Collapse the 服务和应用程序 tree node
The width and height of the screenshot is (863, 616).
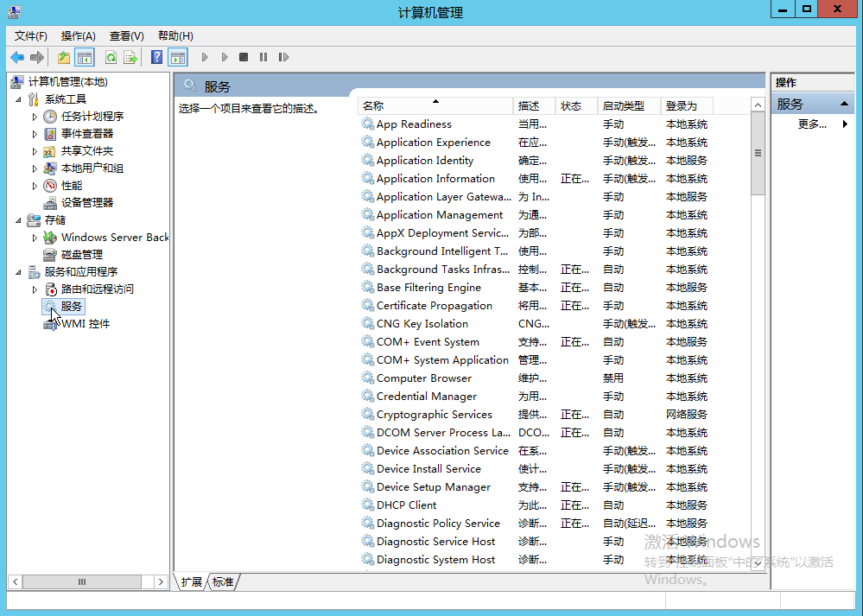tap(18, 272)
